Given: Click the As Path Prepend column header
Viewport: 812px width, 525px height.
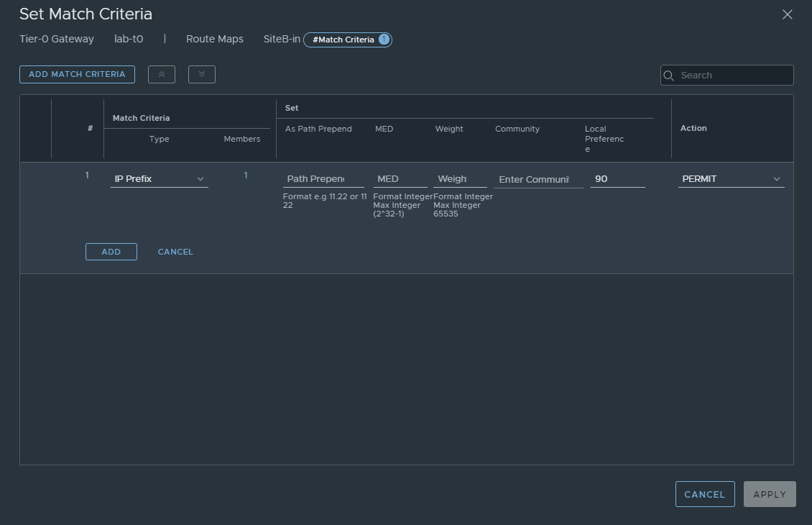Looking at the screenshot, I should (318, 129).
